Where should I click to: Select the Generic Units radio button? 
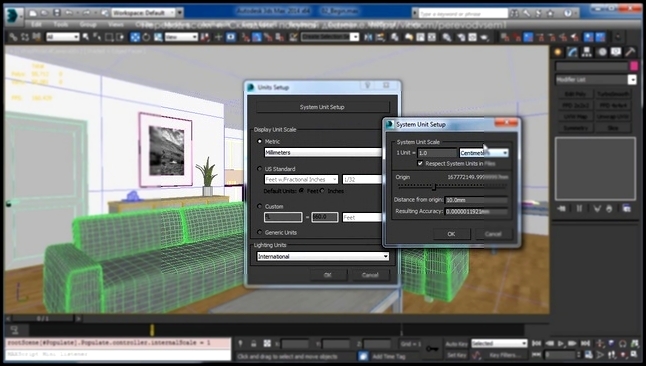click(260, 232)
